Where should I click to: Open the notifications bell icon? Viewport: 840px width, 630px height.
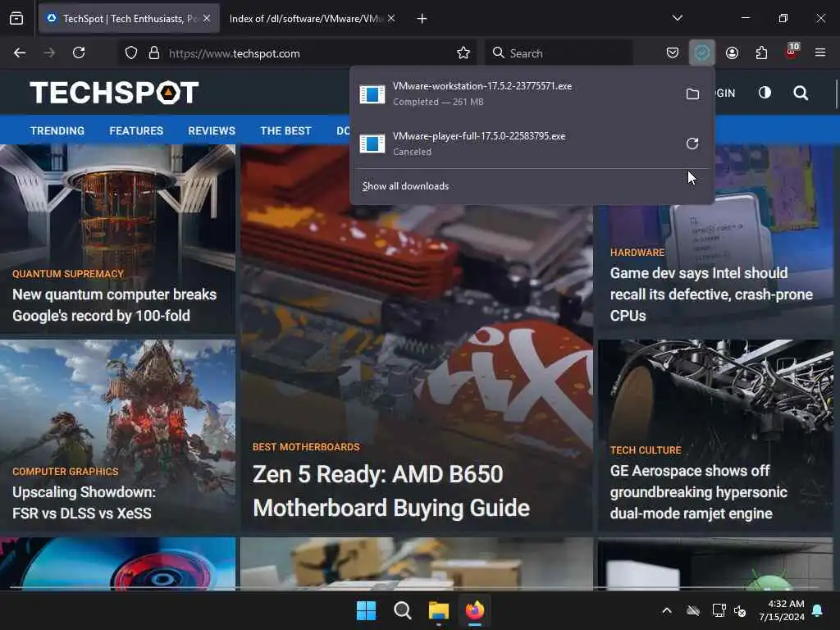[818, 610]
